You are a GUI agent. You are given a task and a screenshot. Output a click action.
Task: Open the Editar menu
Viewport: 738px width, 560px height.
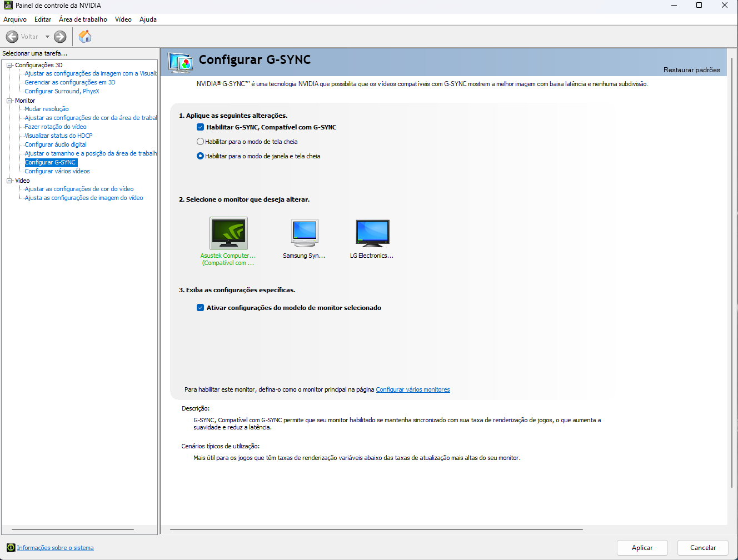(43, 19)
